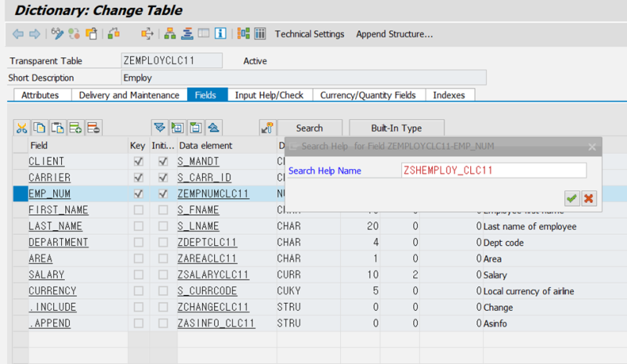Toggle the Key checkbox for CLIENT

coord(139,161)
